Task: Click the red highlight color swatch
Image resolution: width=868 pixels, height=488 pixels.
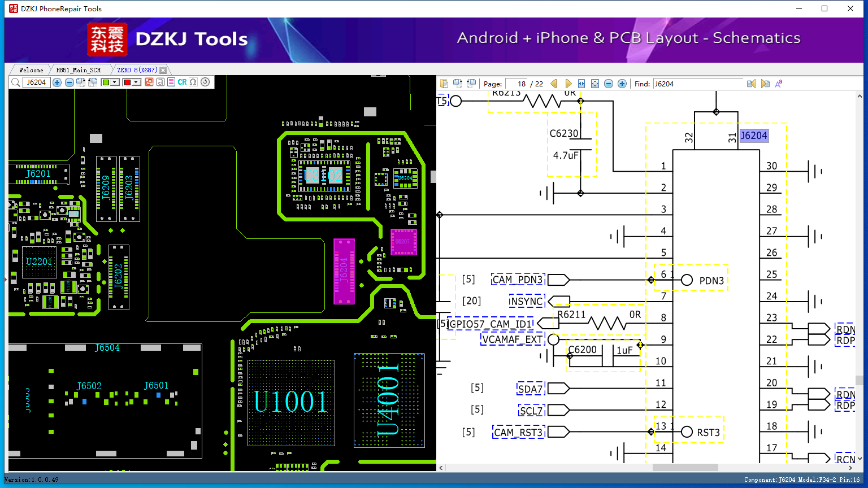Action: coord(127,82)
